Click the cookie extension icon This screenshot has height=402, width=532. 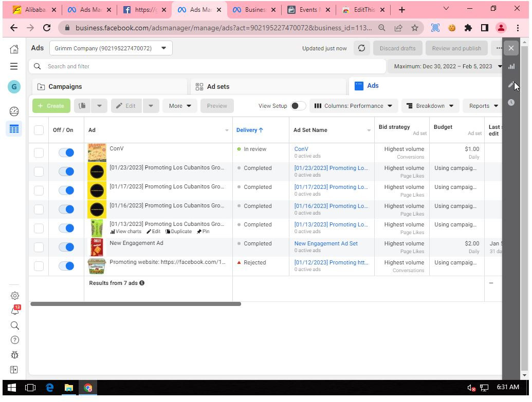click(452, 28)
